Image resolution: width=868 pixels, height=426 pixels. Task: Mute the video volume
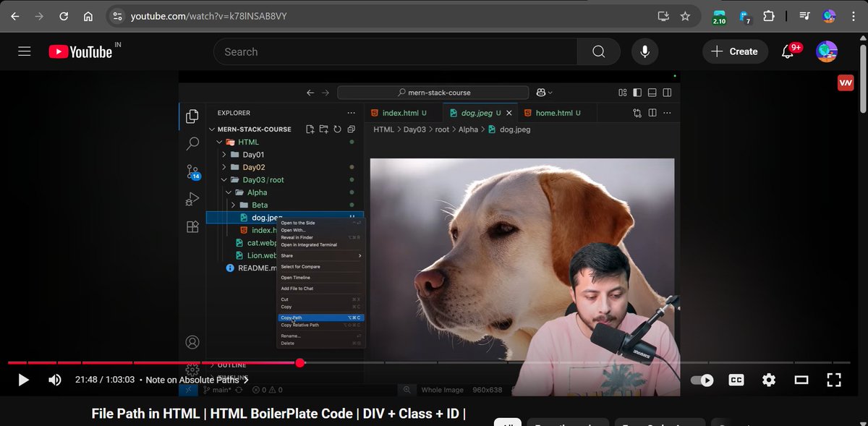tap(55, 380)
